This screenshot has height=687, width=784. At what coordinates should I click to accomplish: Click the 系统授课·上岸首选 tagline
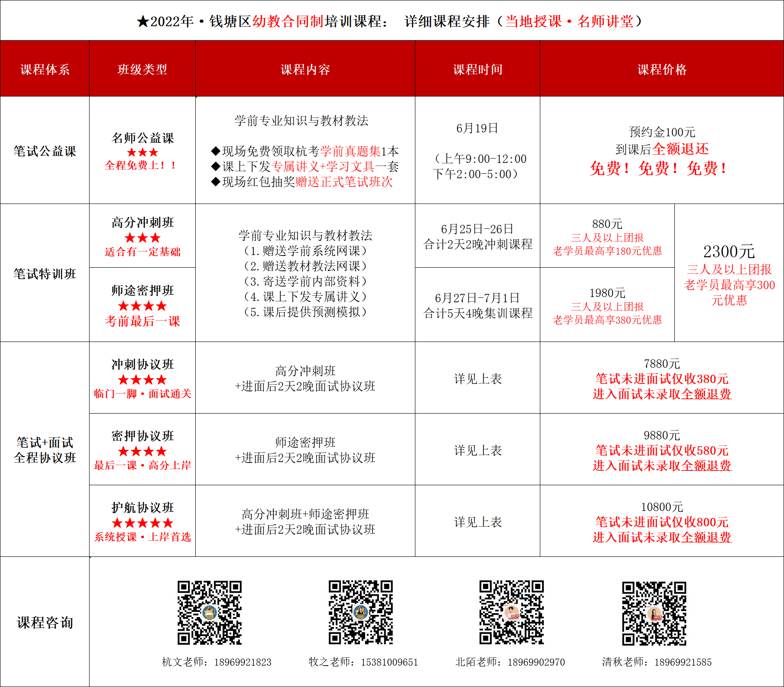142,537
